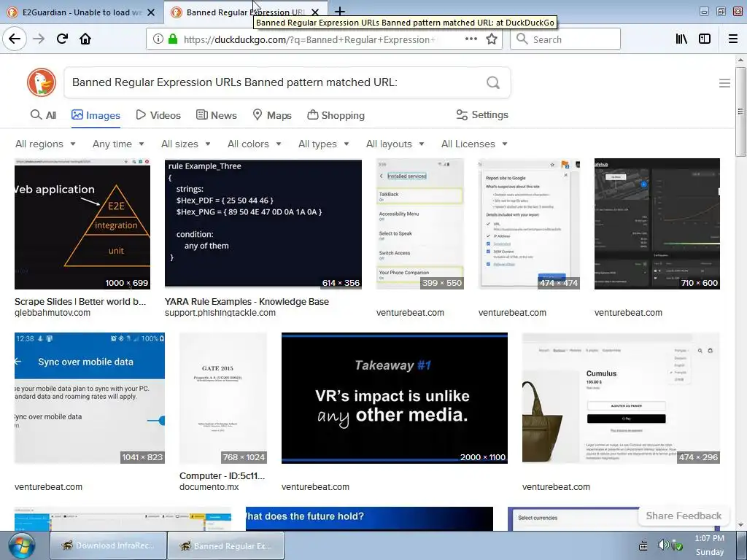Close the E2Guardian tab
This screenshot has height=560, width=747.
(151, 12)
